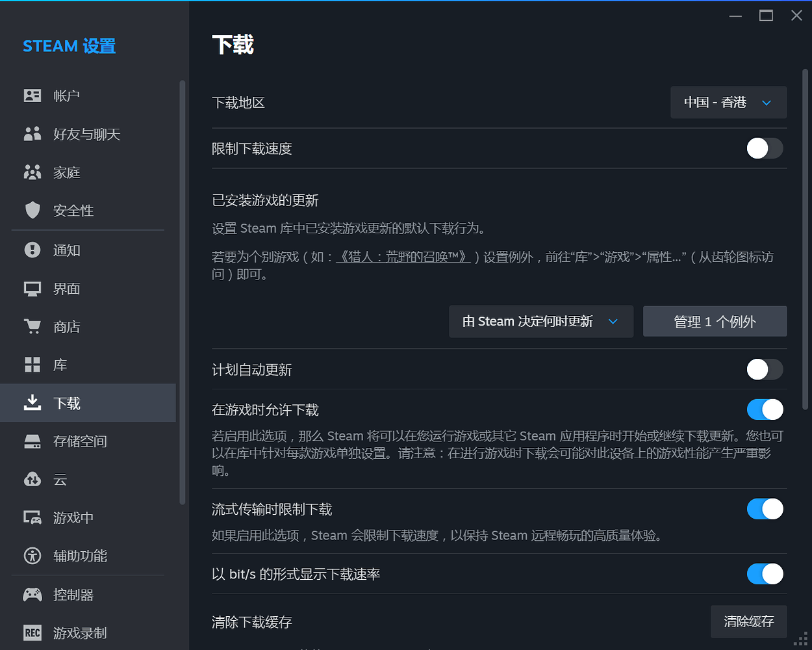The width and height of the screenshot is (812, 650).
Task: Click the 游戏录制 REC icon
Action: point(32,632)
